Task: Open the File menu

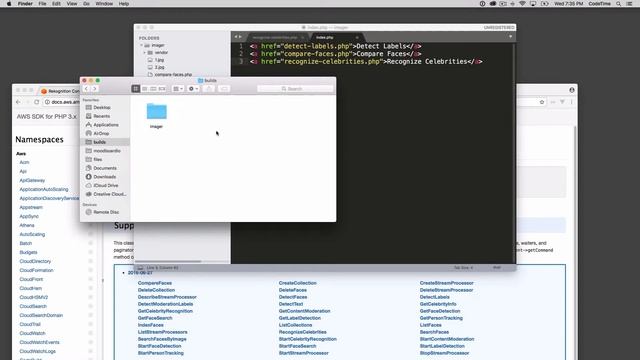Action: click(x=42, y=4)
